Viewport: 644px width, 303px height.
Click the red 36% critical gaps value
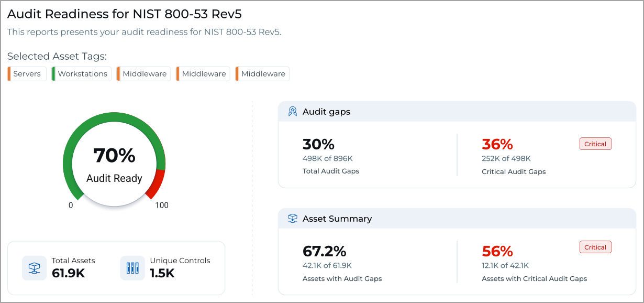coord(497,144)
